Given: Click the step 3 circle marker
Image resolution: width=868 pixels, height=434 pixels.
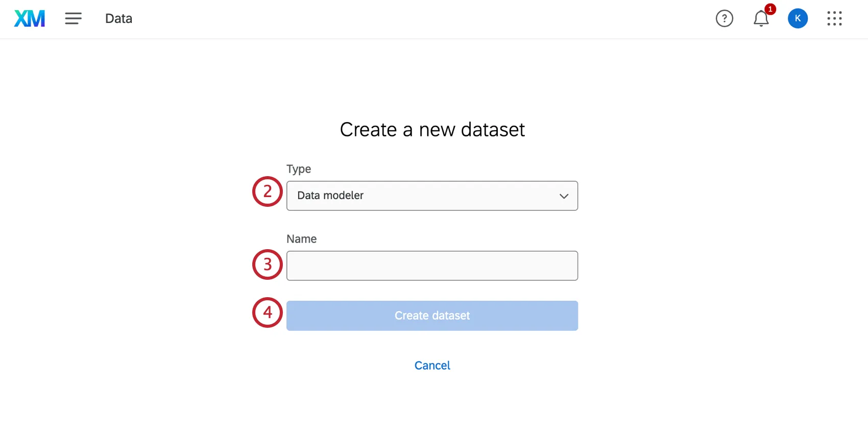Looking at the screenshot, I should tap(267, 264).
